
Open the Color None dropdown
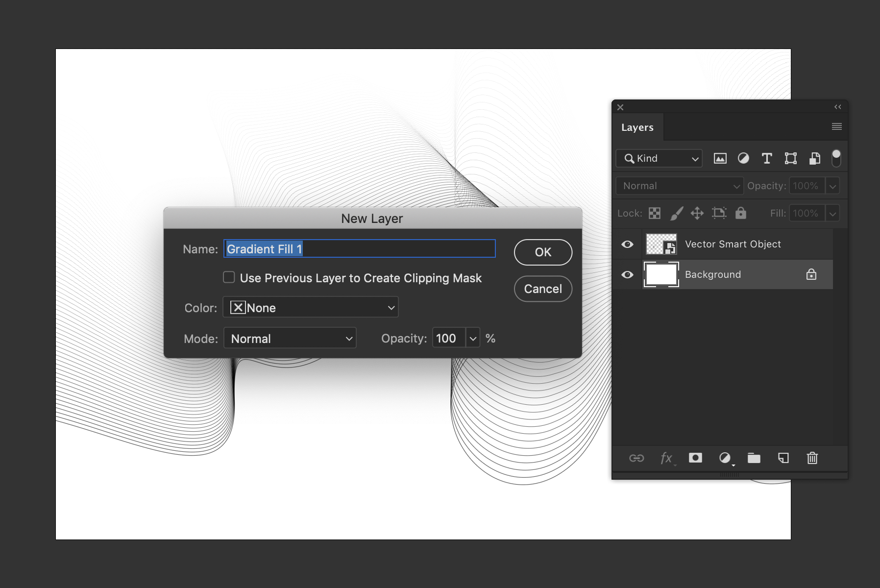click(311, 307)
